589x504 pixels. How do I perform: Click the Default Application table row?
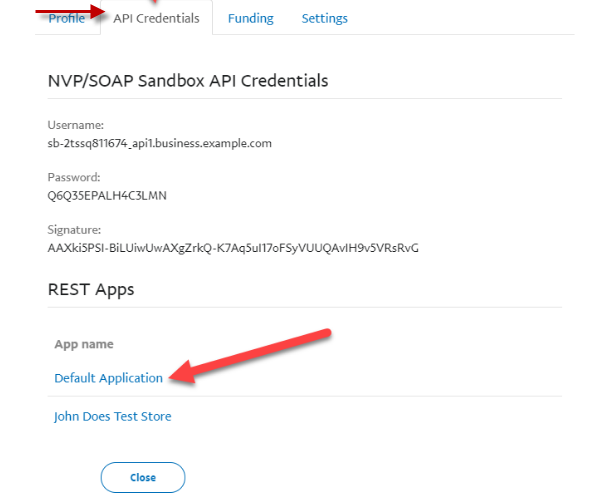pos(305,378)
